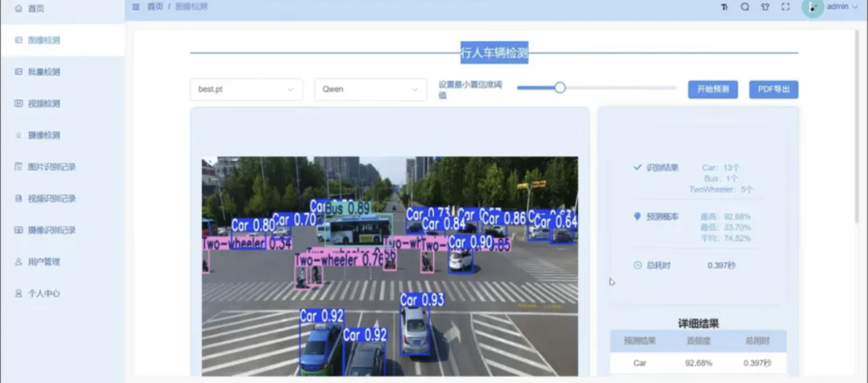868x383 pixels.
Task: Click the 详细结果 heading
Action: click(x=698, y=324)
